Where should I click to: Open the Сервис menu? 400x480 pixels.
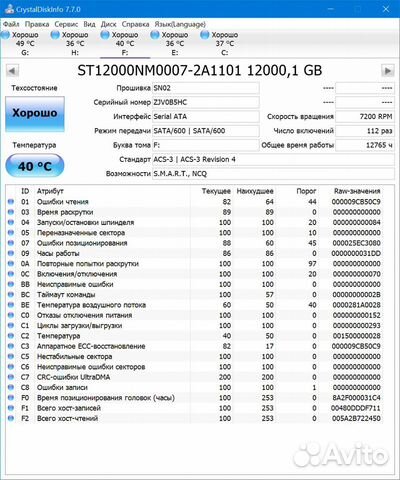(66, 24)
